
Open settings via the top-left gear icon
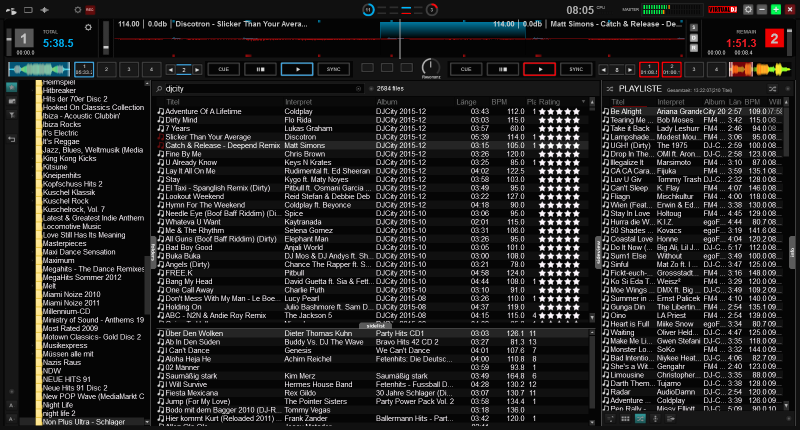[x=78, y=10]
